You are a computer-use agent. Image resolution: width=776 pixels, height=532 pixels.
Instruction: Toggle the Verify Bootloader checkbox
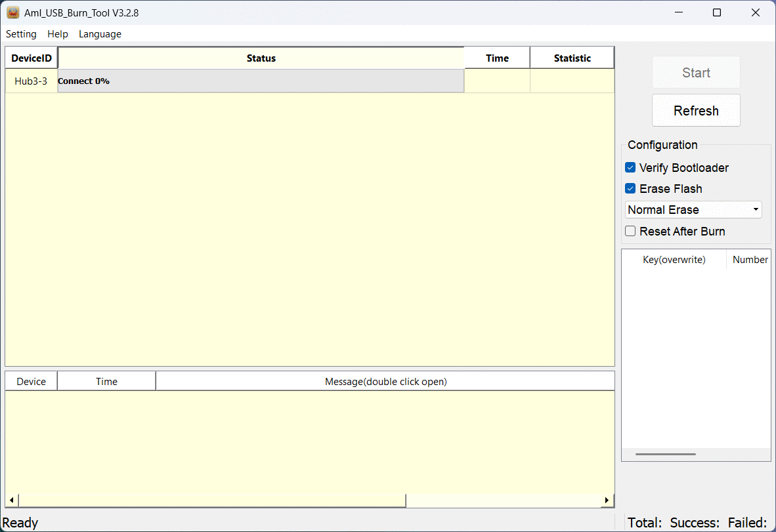pyautogui.click(x=630, y=168)
